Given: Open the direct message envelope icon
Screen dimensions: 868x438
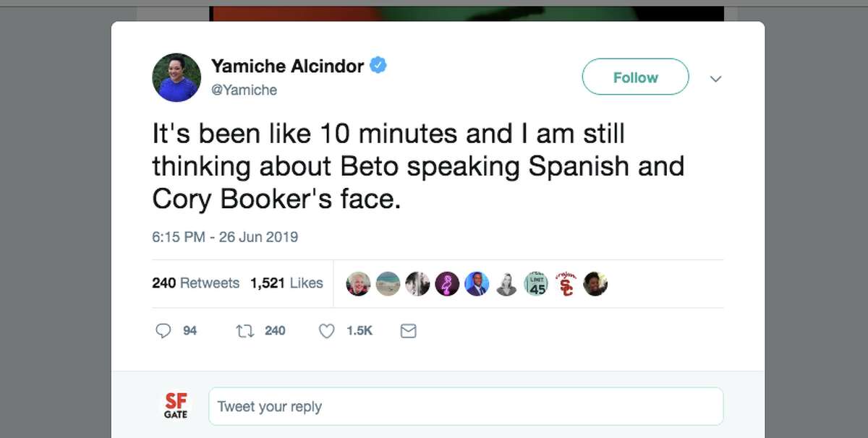Looking at the screenshot, I should (x=408, y=330).
